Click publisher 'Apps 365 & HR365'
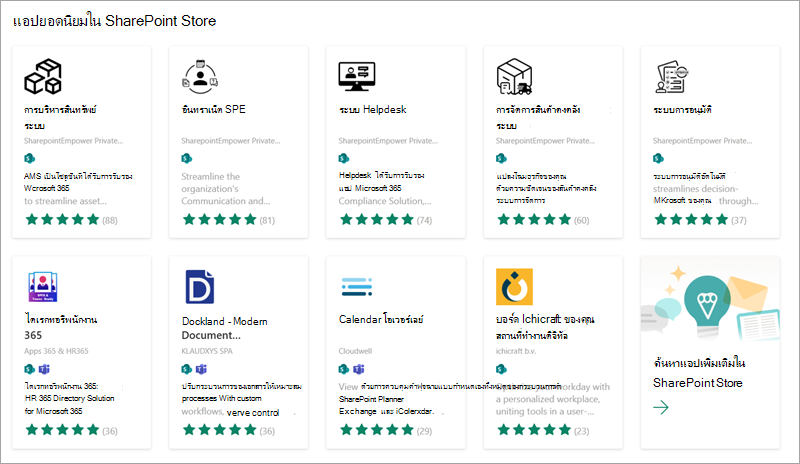 (56, 351)
